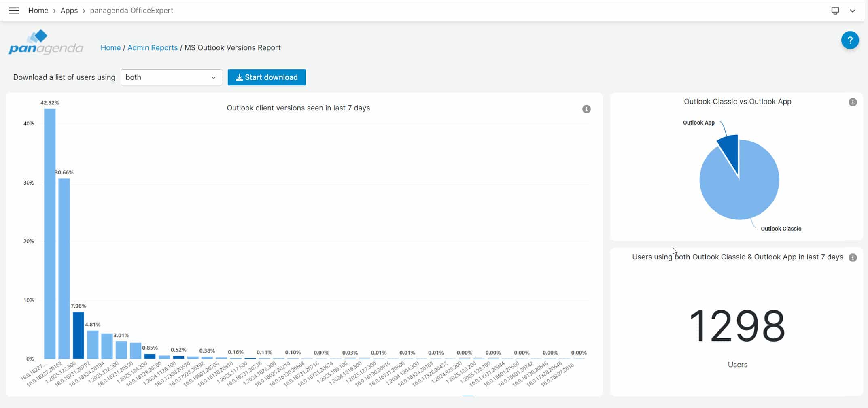Viewport: 868px width, 408px height.
Task: Click the 1298 users count
Action: tap(737, 326)
